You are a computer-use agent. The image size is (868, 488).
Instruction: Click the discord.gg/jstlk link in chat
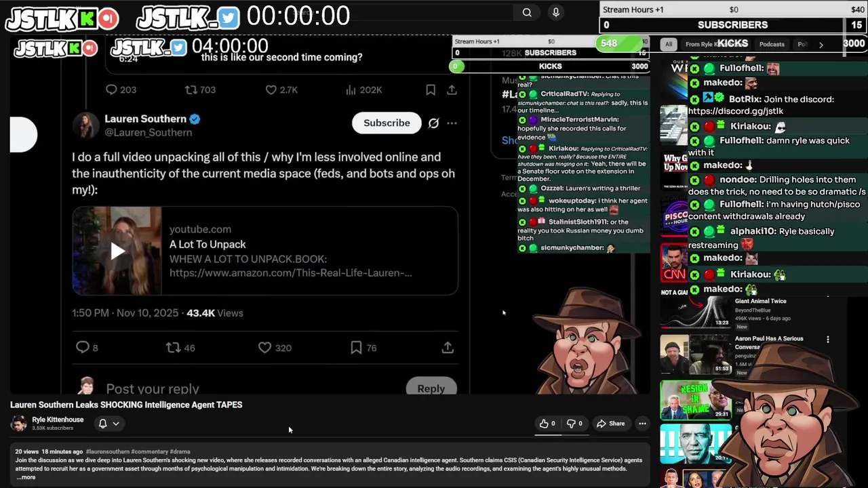click(736, 111)
